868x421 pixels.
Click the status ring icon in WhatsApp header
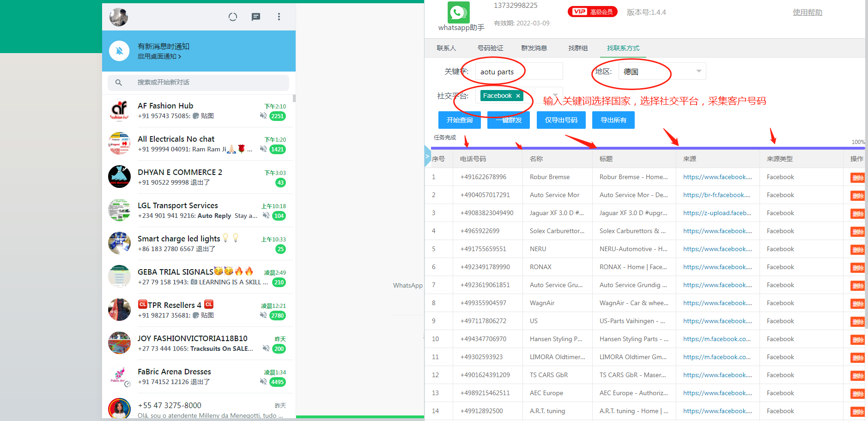pos(233,17)
